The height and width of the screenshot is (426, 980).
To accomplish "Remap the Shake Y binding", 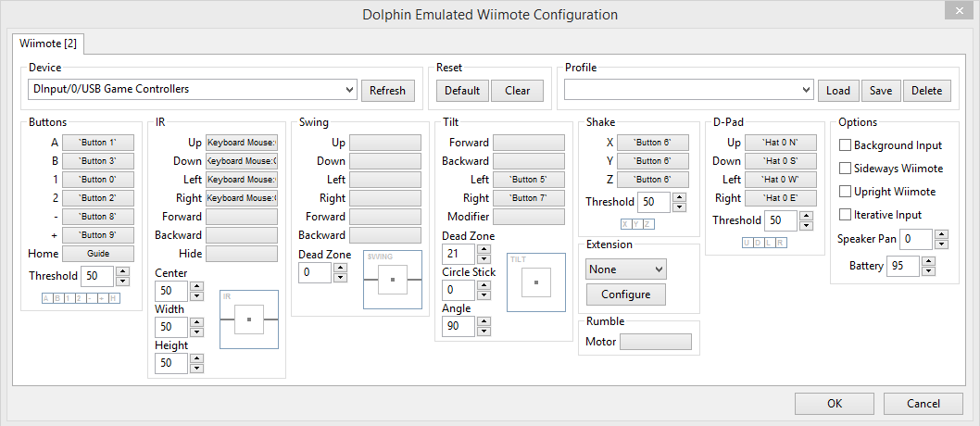I will [652, 161].
